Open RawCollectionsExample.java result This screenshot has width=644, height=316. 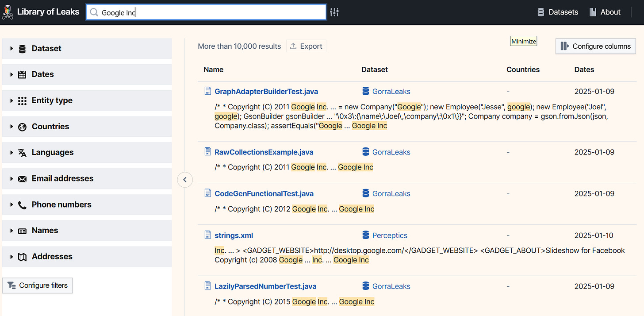(264, 152)
